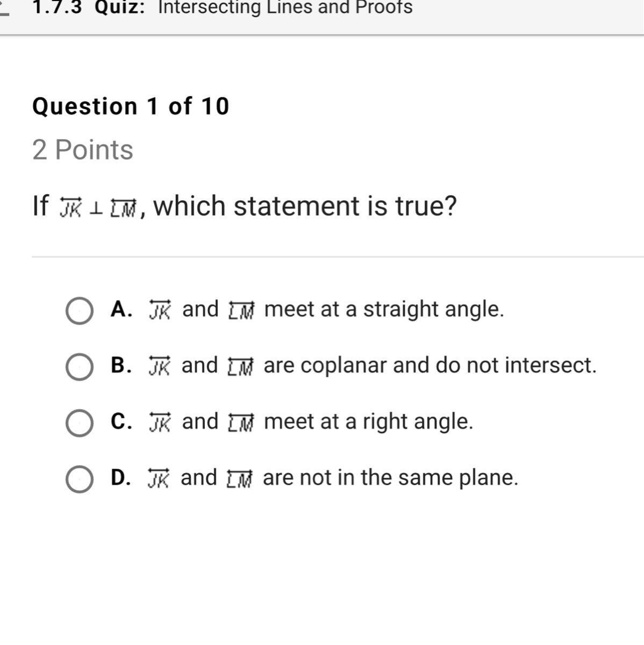
Task: Mark option D radio button
Action: [79, 479]
